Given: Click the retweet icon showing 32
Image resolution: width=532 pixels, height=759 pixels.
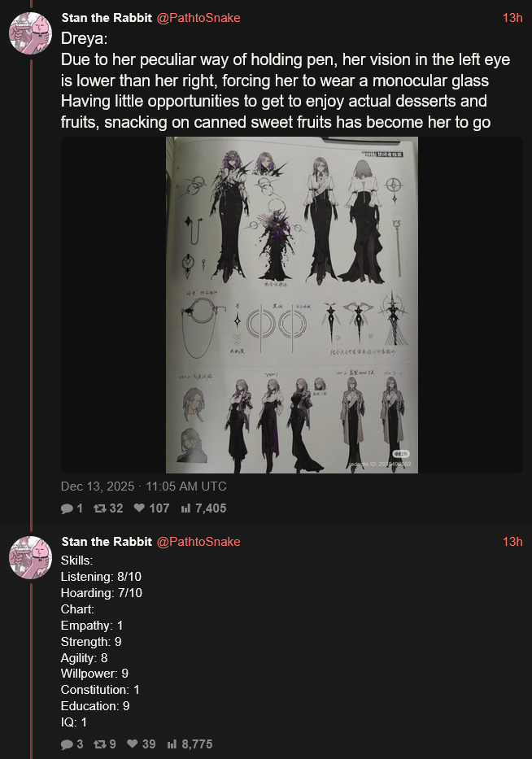Looking at the screenshot, I should pos(100,508).
